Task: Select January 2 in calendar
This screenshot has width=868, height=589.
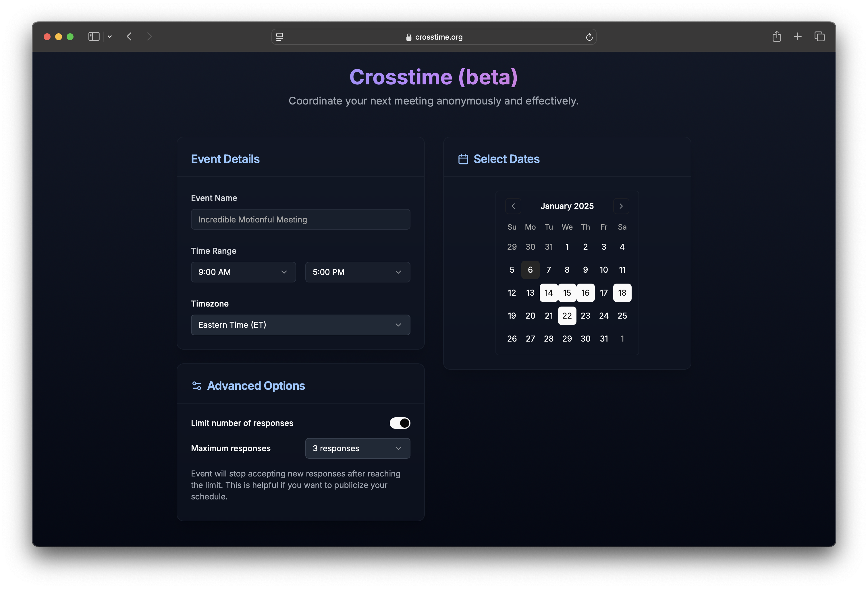Action: coord(585,247)
